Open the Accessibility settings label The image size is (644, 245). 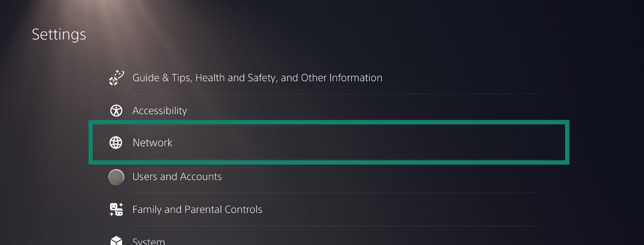click(160, 111)
